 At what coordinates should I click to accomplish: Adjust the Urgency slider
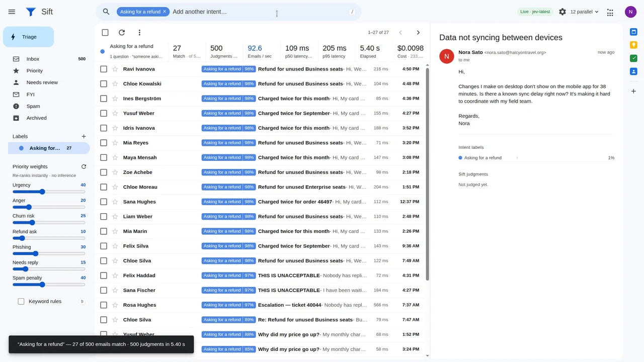pos(49,192)
